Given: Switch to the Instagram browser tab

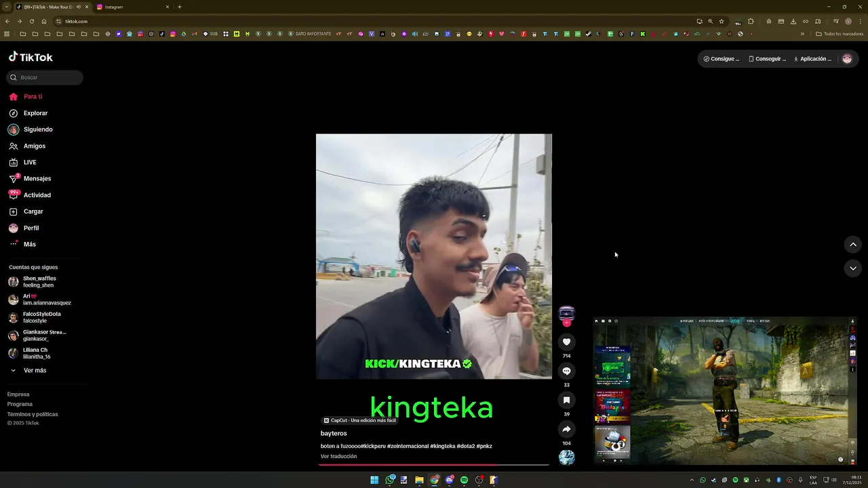Looking at the screenshot, I should click(133, 7).
